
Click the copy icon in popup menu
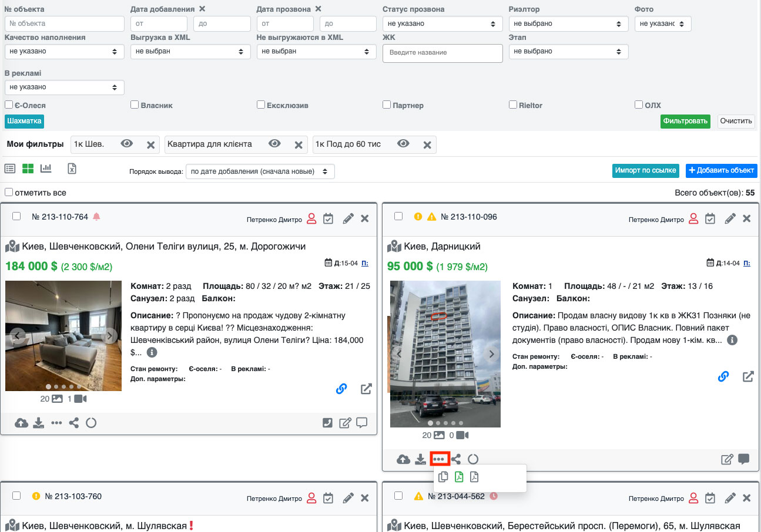click(x=444, y=477)
